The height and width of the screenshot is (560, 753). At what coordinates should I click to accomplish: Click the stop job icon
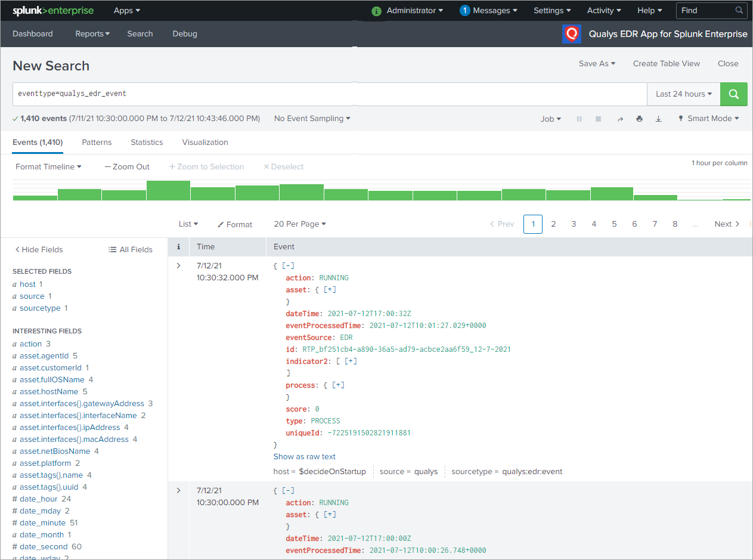tap(598, 118)
